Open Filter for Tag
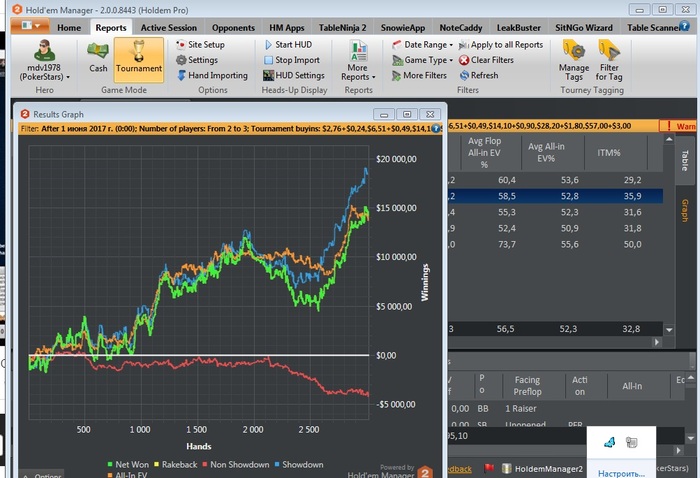Image resolution: width=700 pixels, height=478 pixels. pos(609,61)
